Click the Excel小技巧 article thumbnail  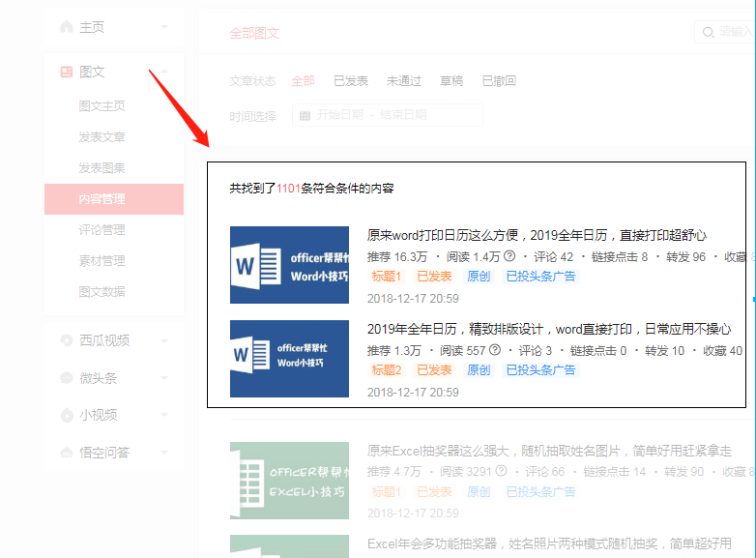[289, 481]
